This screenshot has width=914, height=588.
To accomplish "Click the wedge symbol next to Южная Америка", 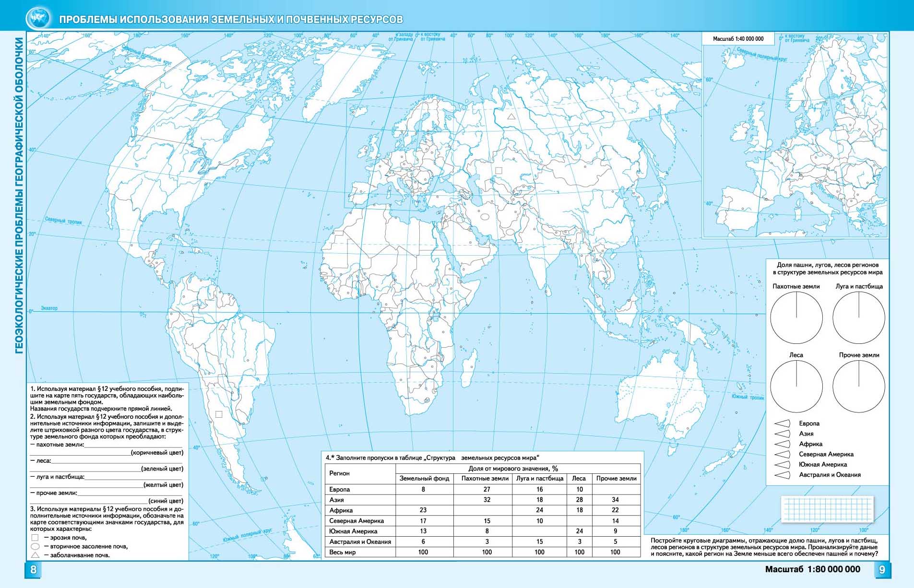I will pos(783,464).
